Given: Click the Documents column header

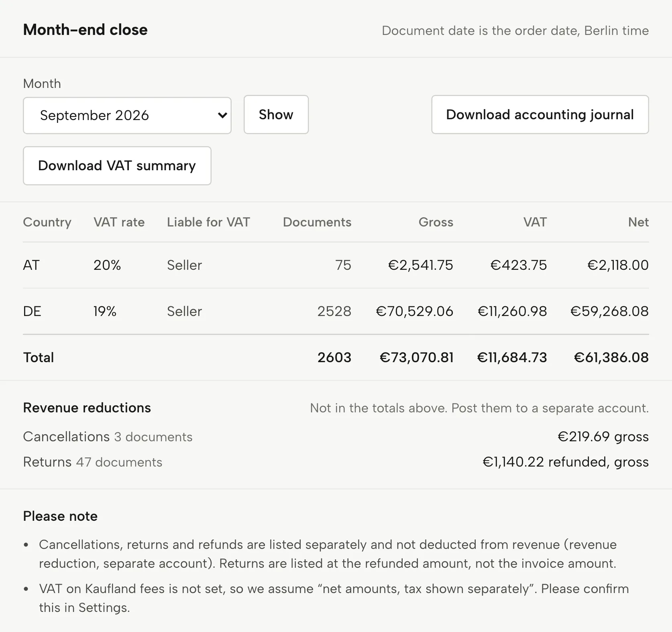Looking at the screenshot, I should coord(317,222).
